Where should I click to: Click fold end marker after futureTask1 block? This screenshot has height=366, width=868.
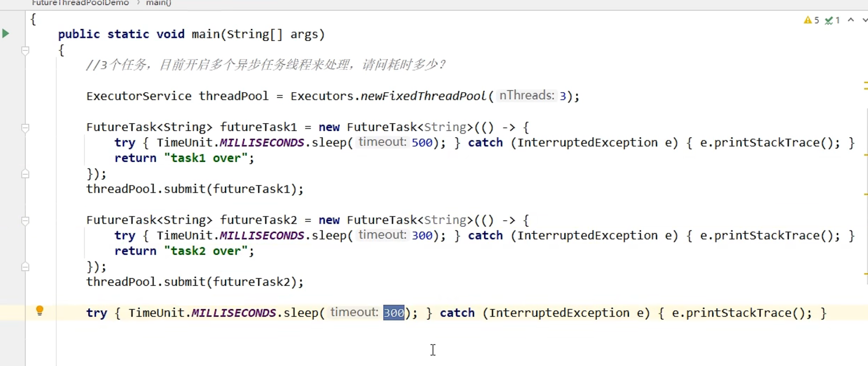click(x=25, y=174)
